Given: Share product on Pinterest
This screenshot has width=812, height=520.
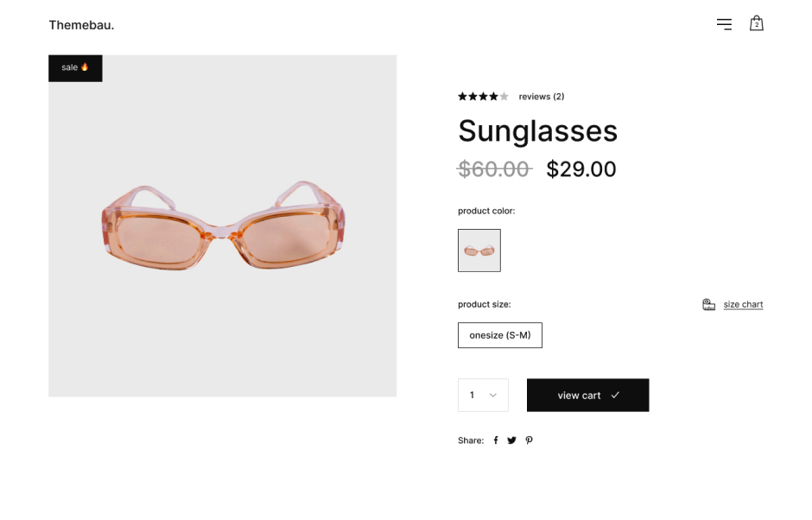Looking at the screenshot, I should pyautogui.click(x=529, y=441).
